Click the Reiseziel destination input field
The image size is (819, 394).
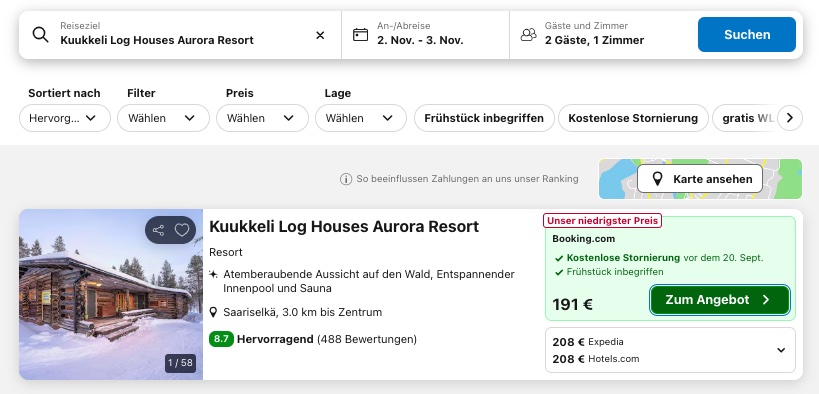point(180,34)
